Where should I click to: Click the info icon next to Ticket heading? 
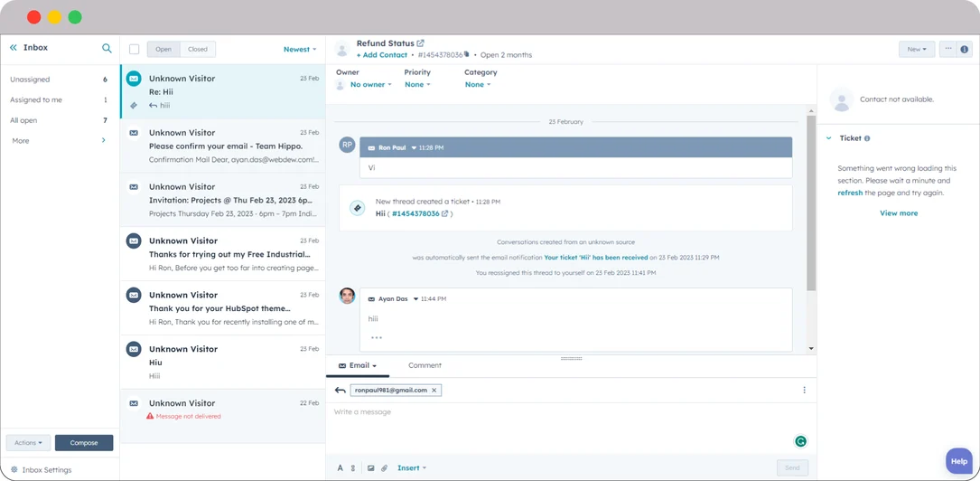[867, 138]
